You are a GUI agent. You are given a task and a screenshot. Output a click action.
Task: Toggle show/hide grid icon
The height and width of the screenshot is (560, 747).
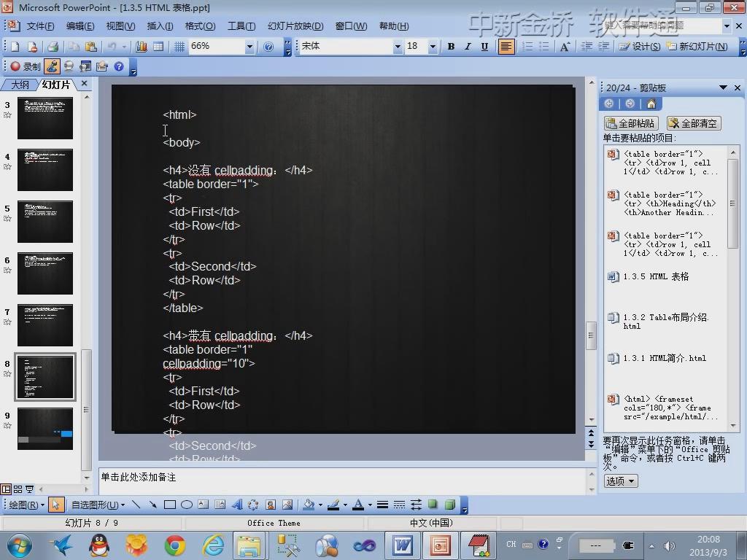179,47
